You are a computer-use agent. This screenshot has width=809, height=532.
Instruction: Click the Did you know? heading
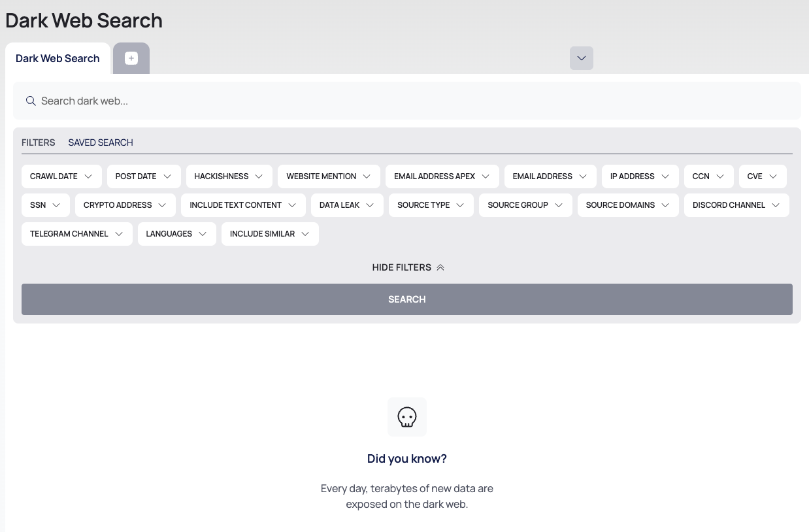pos(407,459)
